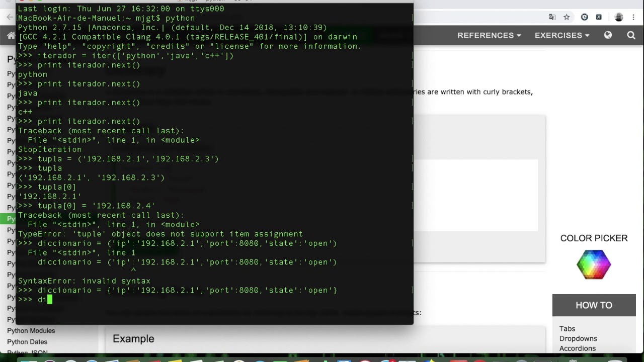644x362 pixels.
Task: Open Python Dates in sidebar
Action: [27, 342]
